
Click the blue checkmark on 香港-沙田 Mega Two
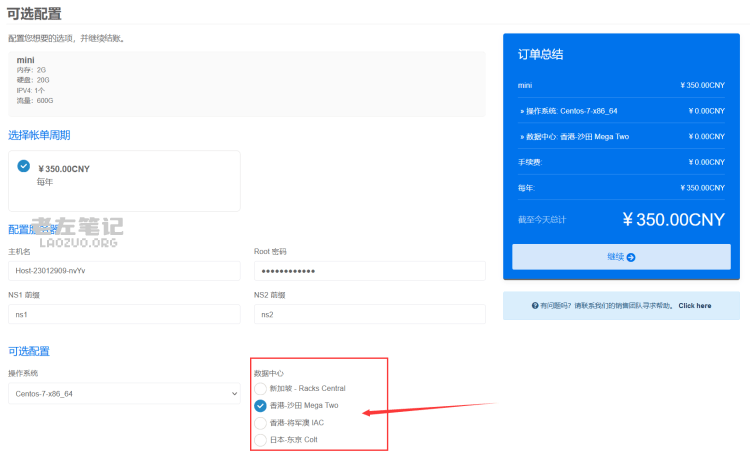(261, 405)
